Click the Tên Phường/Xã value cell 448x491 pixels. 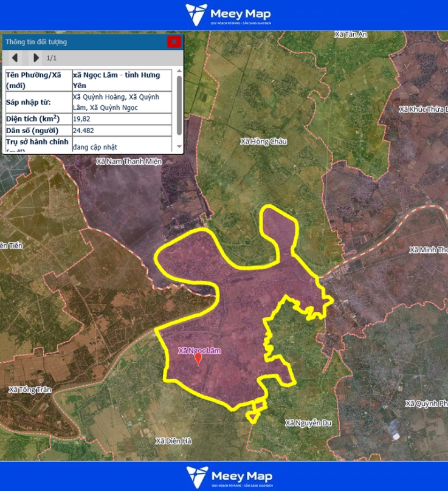122,80
